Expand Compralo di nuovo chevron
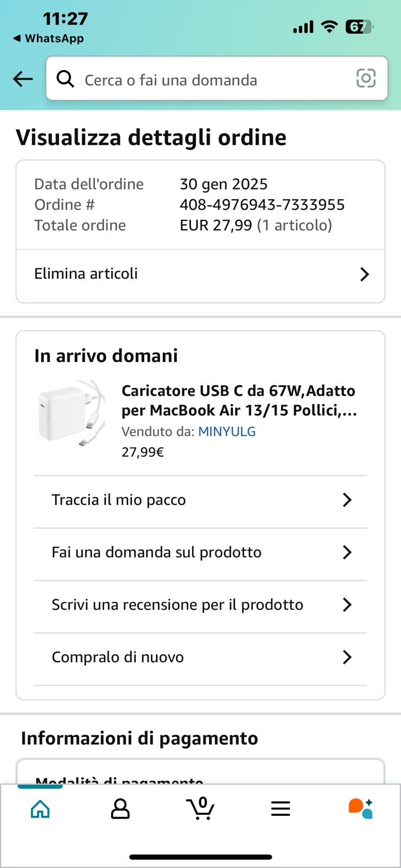401x868 pixels. pos(347,657)
